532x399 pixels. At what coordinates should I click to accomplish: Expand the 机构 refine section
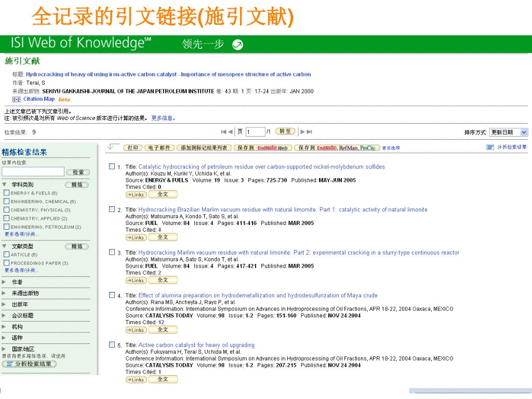[x=4, y=327]
